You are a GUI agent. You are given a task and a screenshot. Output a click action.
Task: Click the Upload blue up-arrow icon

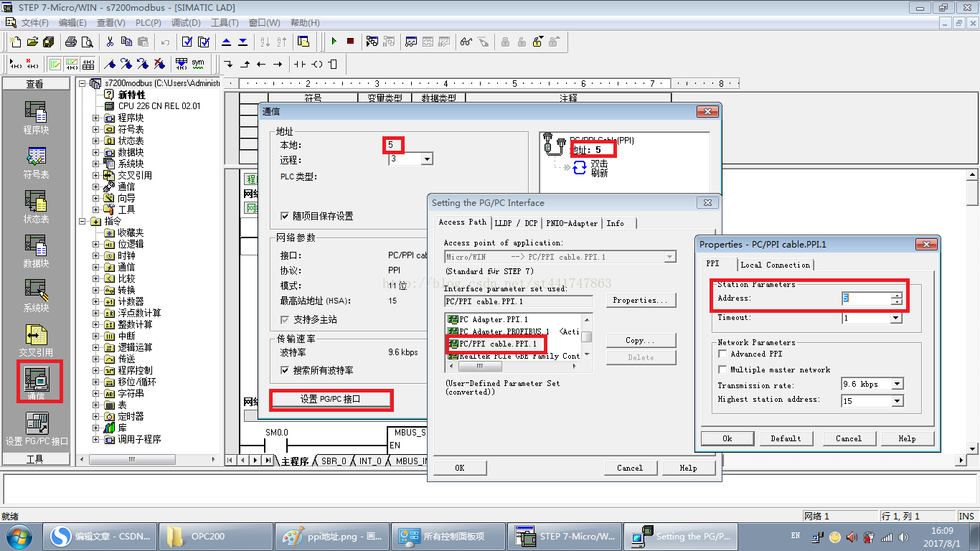pos(227,42)
